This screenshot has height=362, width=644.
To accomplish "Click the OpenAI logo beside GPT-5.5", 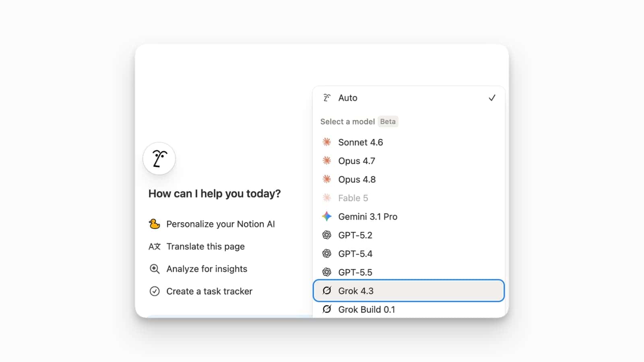I will (x=327, y=272).
